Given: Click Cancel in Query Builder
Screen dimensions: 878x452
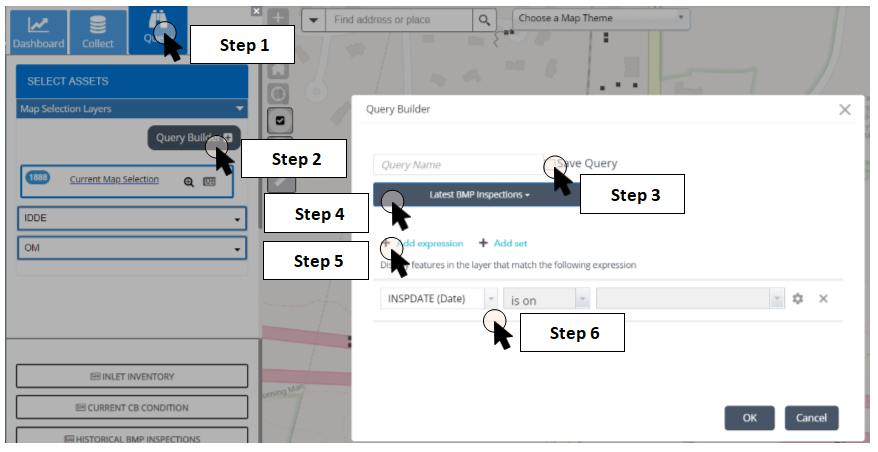Looking at the screenshot, I should pyautogui.click(x=811, y=418).
